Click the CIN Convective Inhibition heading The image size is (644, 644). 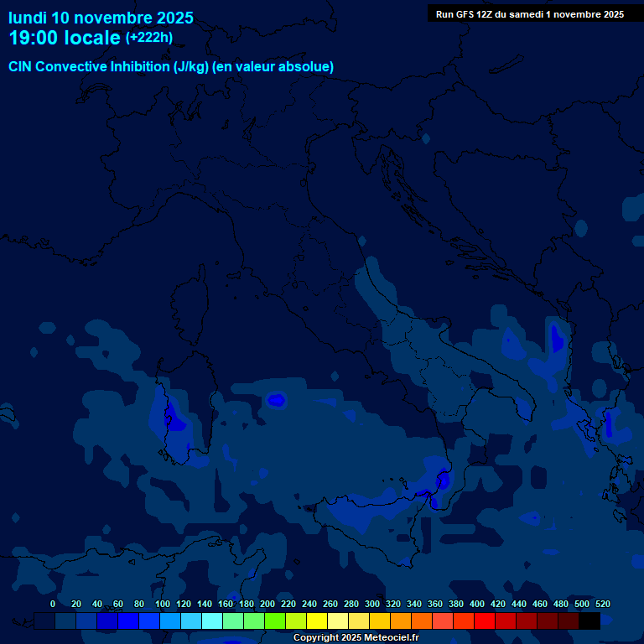click(x=171, y=67)
